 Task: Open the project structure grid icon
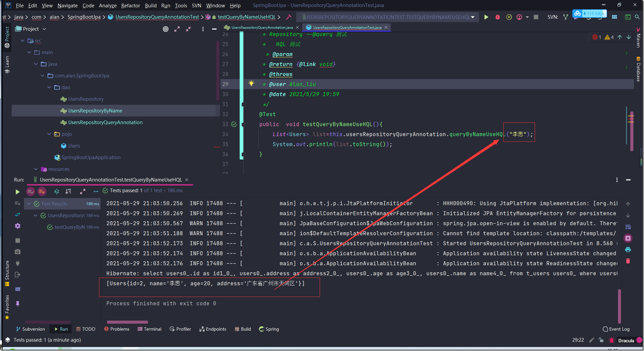[614, 17]
